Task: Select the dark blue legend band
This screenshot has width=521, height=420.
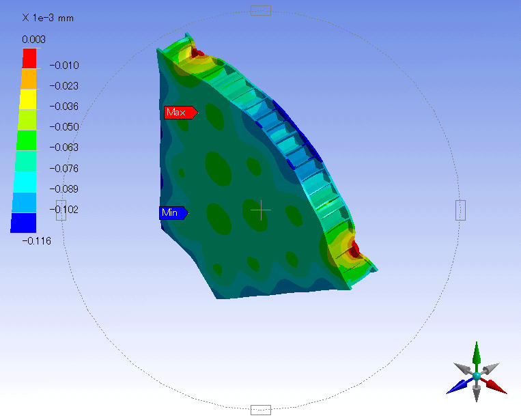Action: tap(24, 223)
